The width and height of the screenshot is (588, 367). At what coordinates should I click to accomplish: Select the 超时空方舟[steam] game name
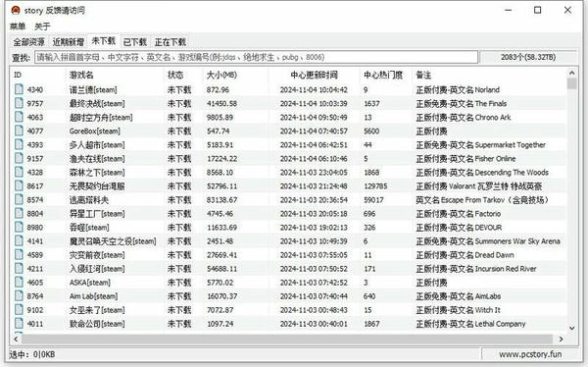(x=101, y=117)
